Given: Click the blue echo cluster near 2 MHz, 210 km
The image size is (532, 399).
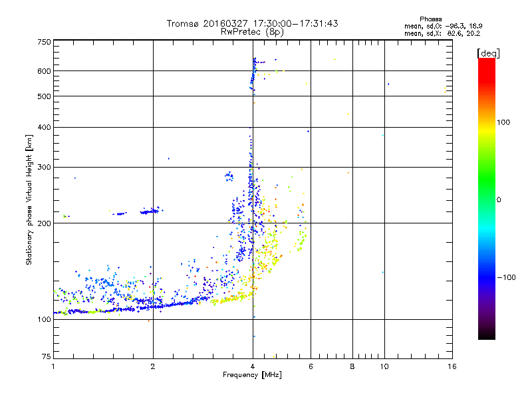Looking at the screenshot, I should click(150, 211).
